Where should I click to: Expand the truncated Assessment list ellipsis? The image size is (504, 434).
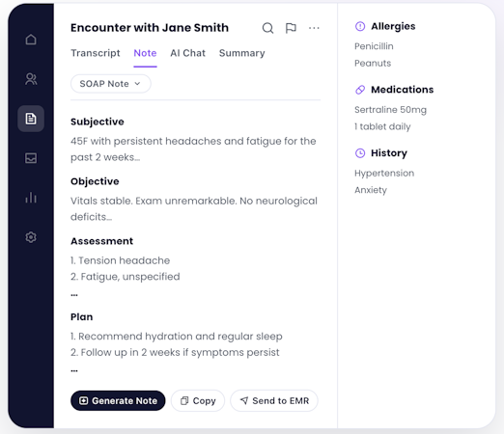[x=74, y=294]
